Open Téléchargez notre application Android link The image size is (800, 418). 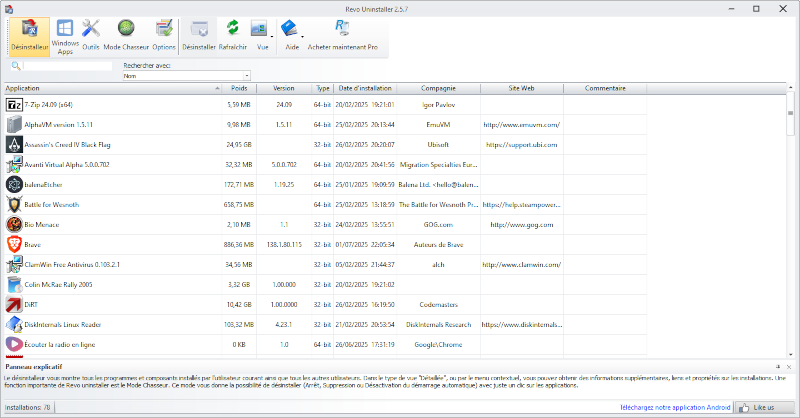675,407
